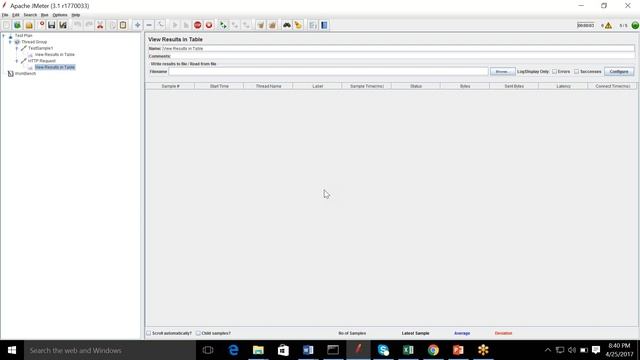This screenshot has height=360, width=640.
Task: Cut selection with the scissors icon
Action: tap(100, 25)
